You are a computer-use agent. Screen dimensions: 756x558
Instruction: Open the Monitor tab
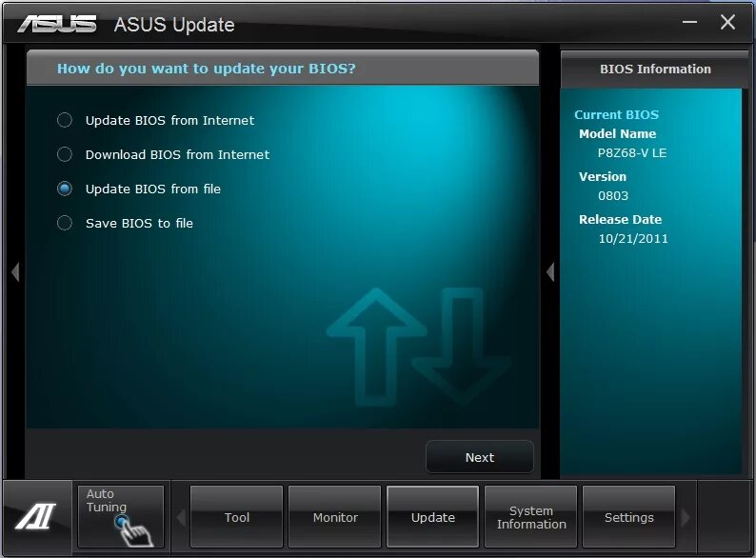335,517
